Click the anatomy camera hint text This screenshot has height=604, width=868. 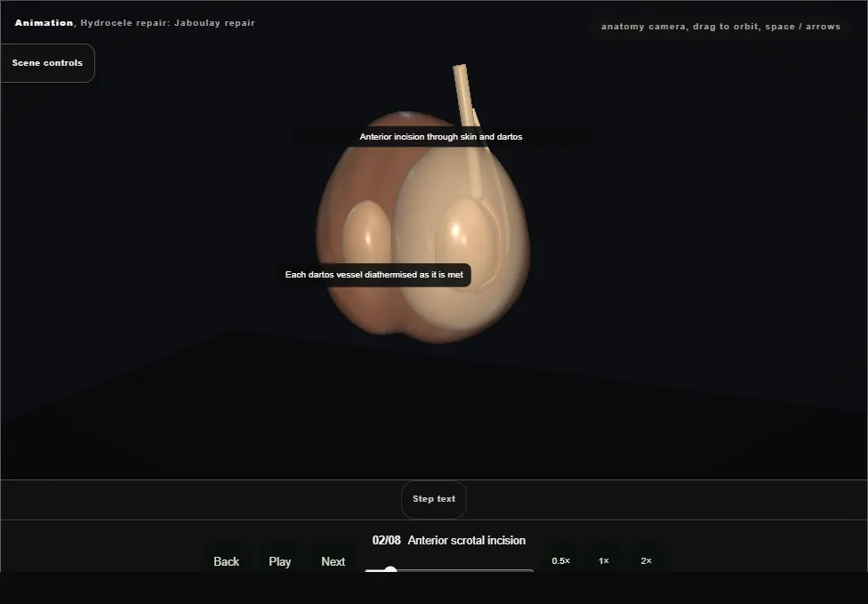click(720, 27)
